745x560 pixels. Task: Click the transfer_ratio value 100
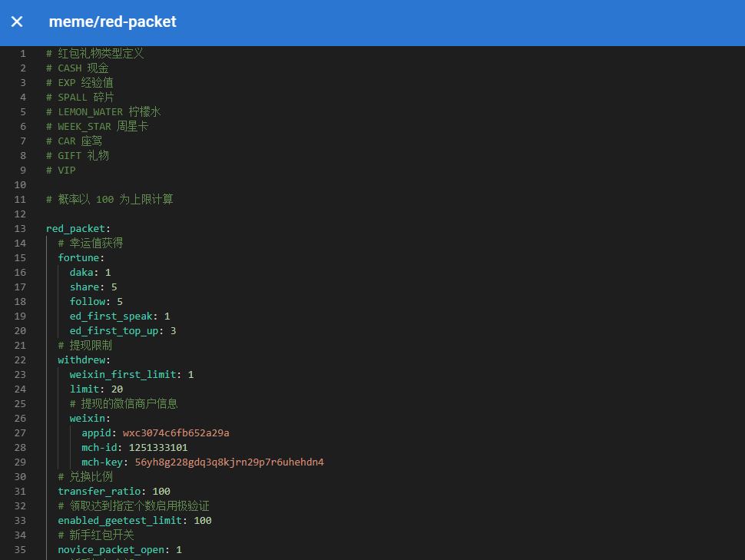click(161, 491)
